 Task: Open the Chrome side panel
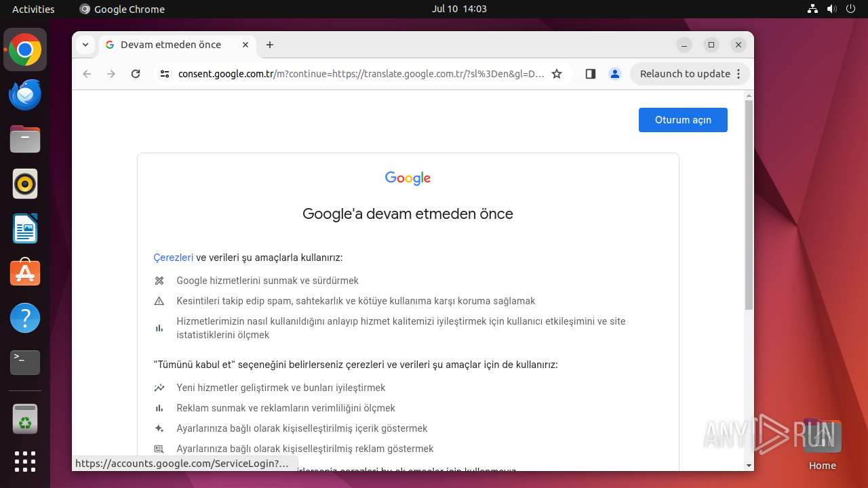pos(590,74)
